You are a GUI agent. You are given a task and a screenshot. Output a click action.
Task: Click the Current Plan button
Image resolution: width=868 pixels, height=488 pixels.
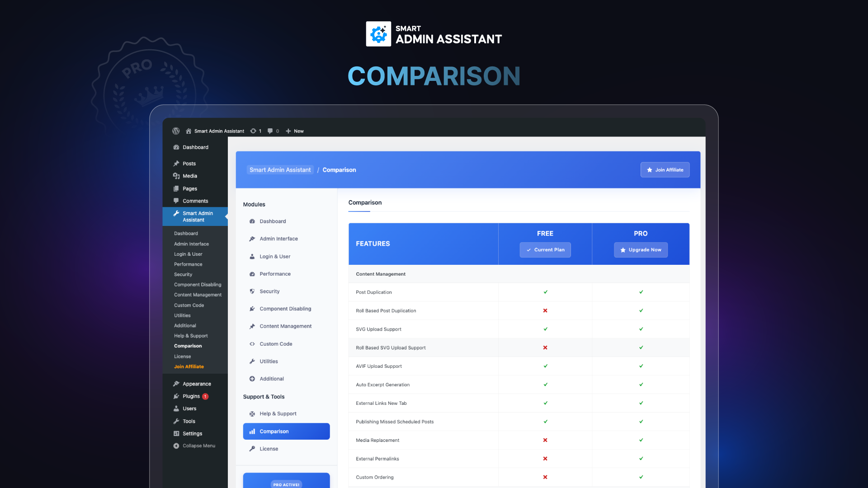(x=545, y=250)
